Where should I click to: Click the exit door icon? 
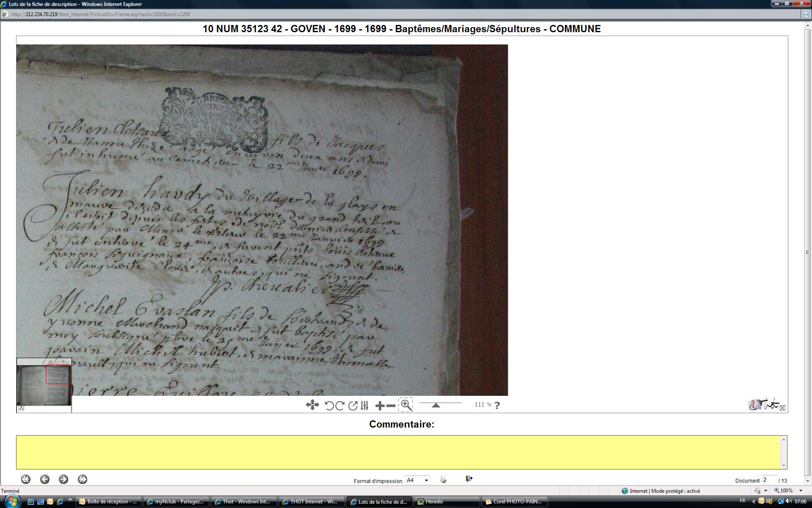point(469,479)
